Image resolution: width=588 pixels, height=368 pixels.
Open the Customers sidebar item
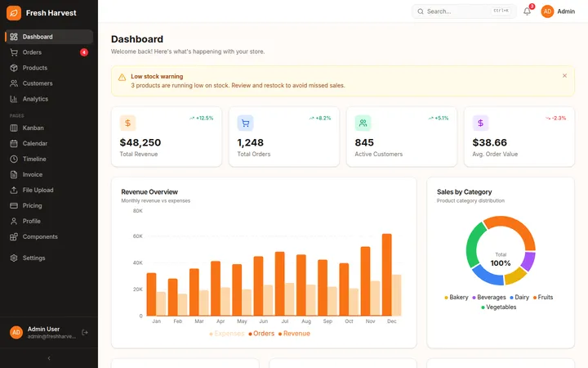(49, 83)
